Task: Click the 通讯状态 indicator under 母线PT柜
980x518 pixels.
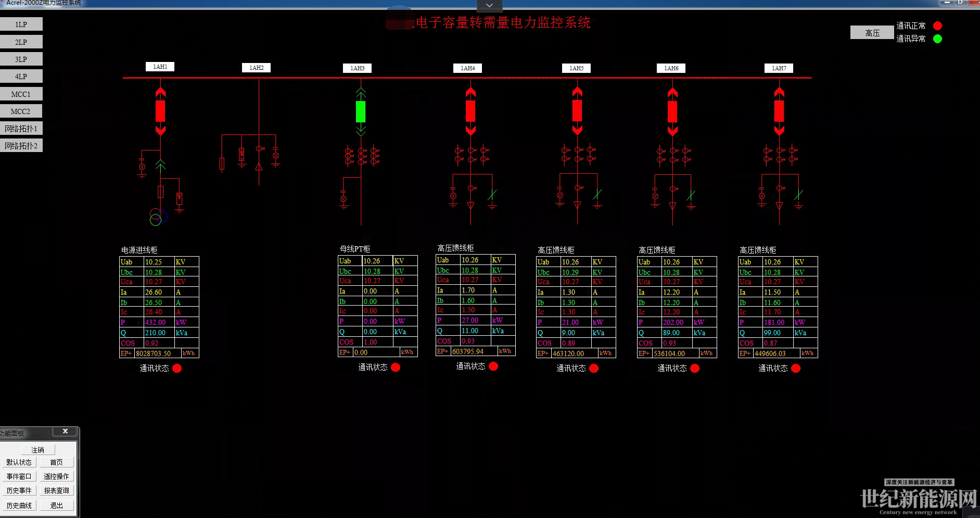Action: (x=396, y=367)
